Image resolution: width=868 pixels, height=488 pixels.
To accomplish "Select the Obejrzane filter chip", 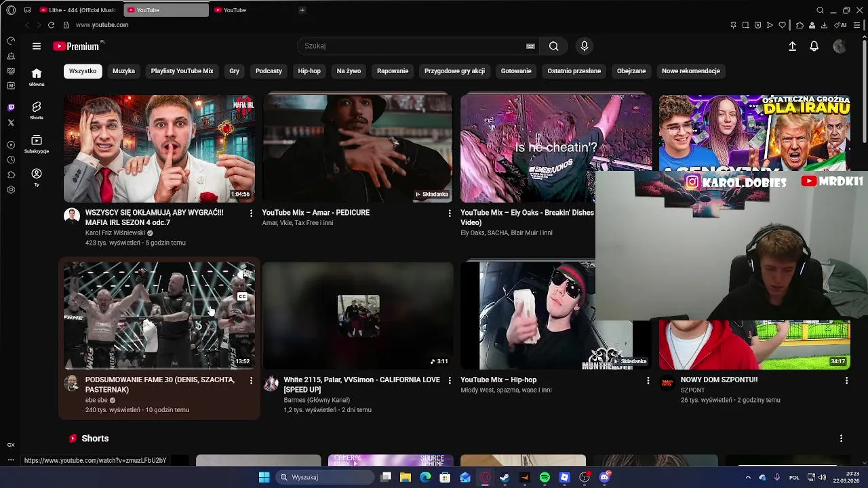I will (631, 71).
